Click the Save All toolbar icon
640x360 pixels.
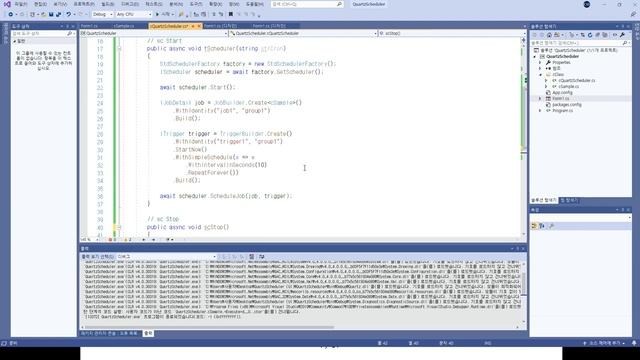(x=58, y=14)
